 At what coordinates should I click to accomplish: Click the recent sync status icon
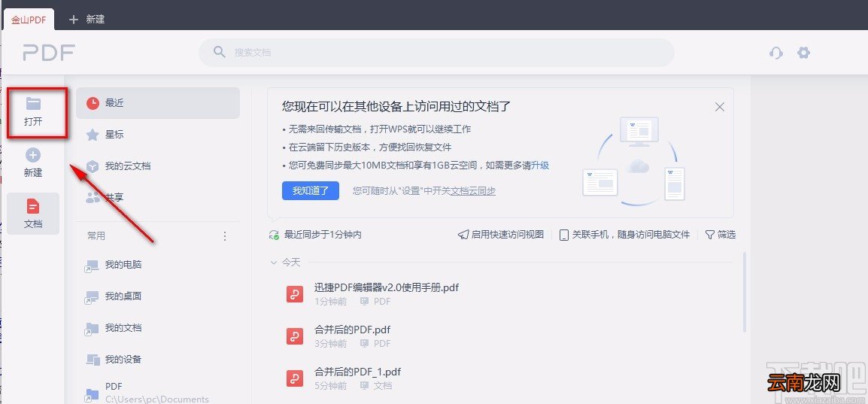(274, 235)
